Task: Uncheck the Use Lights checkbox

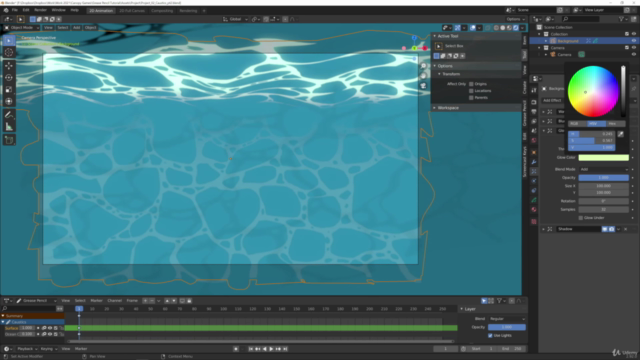Action: click(490, 336)
